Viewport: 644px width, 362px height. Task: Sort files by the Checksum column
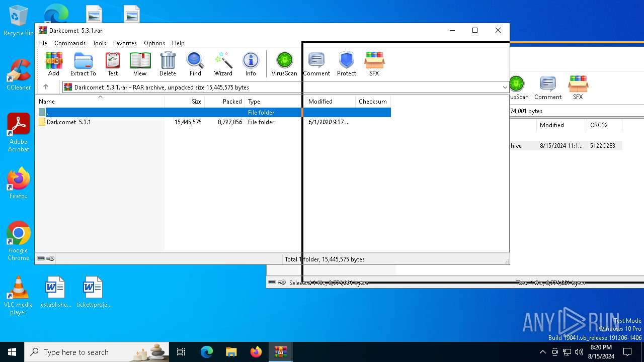[373, 101]
